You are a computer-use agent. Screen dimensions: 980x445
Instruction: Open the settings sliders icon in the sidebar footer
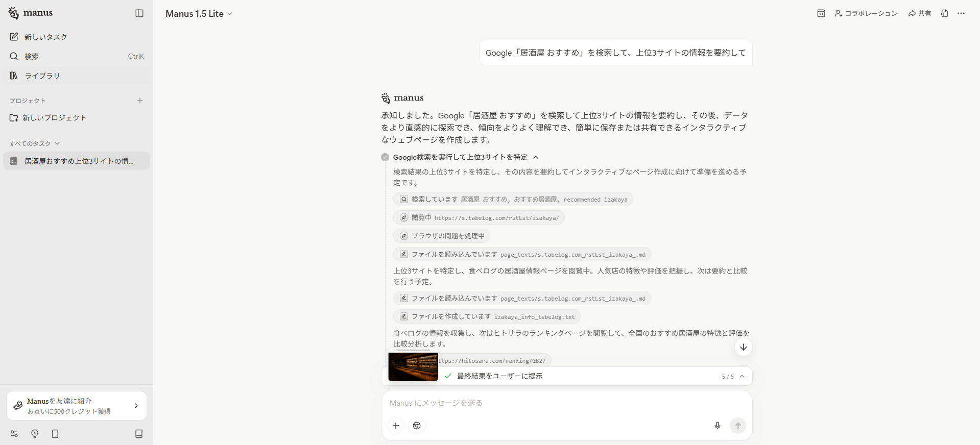[x=14, y=434]
